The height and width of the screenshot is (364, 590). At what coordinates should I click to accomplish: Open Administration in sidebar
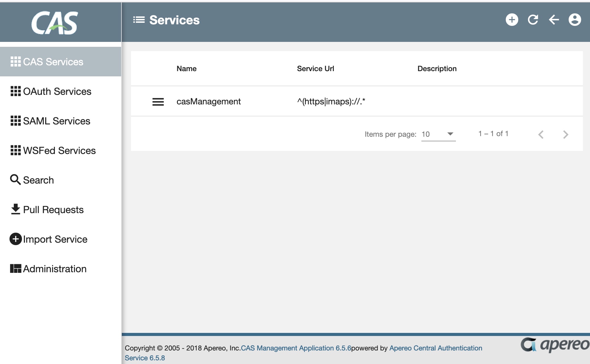[x=60, y=269]
